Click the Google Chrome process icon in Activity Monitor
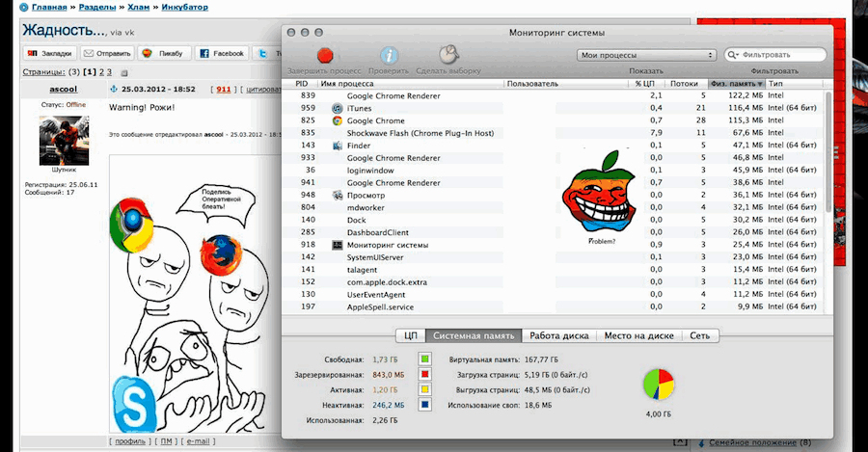The width and height of the screenshot is (868, 452). [x=338, y=120]
